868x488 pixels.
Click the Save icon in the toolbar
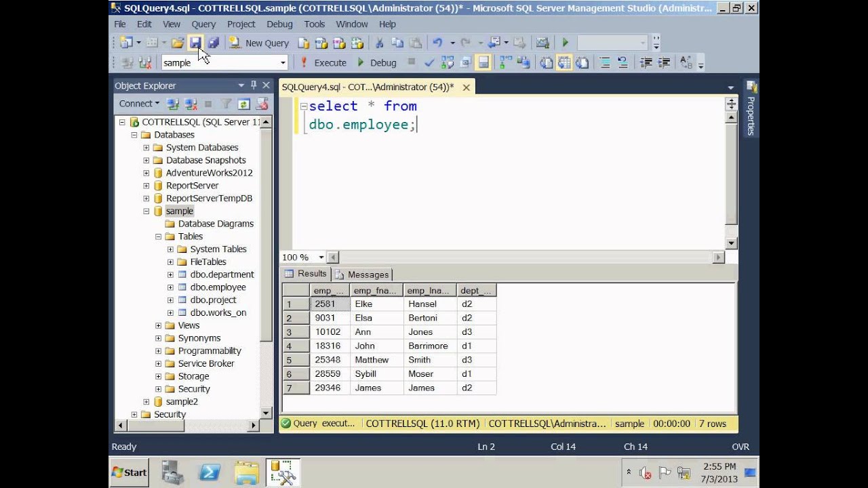pyautogui.click(x=195, y=43)
